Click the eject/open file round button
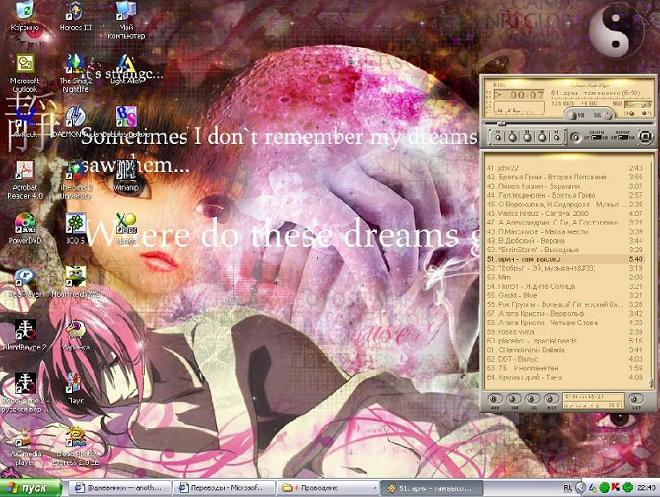 (575, 137)
